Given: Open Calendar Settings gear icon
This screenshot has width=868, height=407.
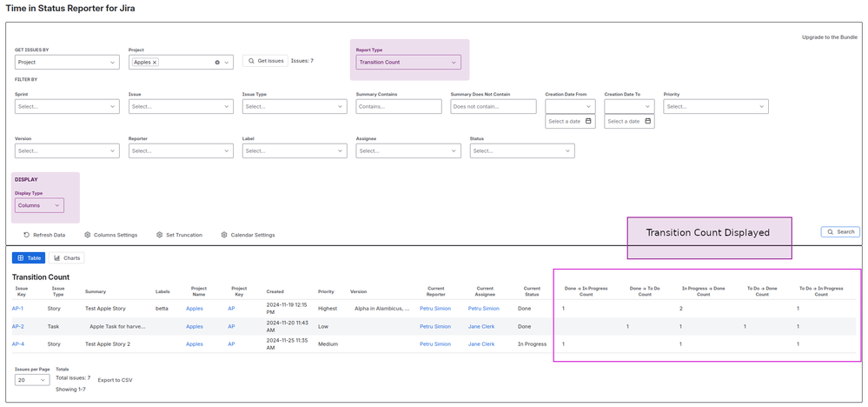Looking at the screenshot, I should pyautogui.click(x=224, y=235).
